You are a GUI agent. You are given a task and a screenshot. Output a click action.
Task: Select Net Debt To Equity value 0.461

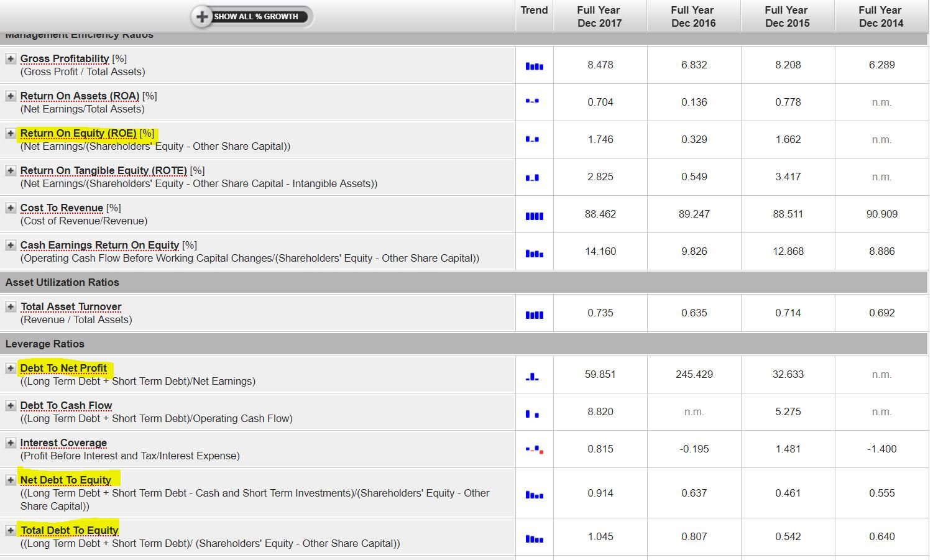[788, 493]
